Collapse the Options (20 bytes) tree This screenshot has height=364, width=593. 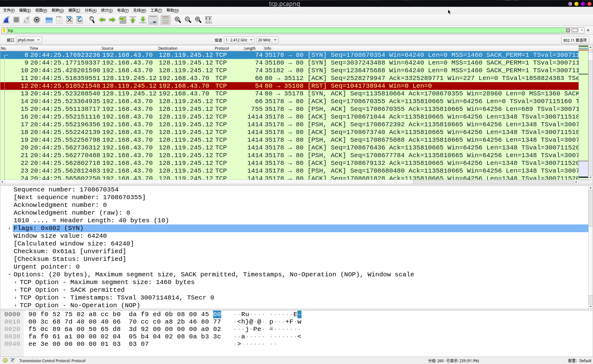click(x=10, y=274)
